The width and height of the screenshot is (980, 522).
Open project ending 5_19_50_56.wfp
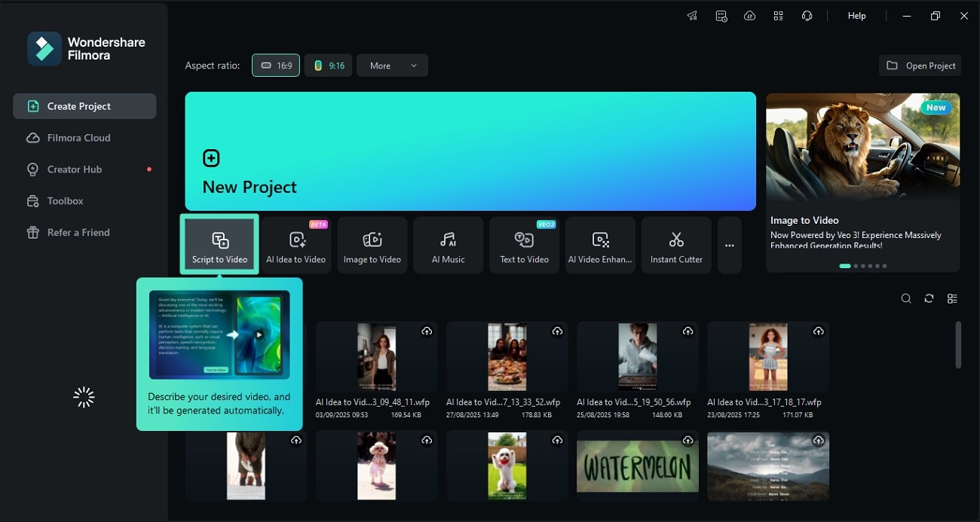637,358
